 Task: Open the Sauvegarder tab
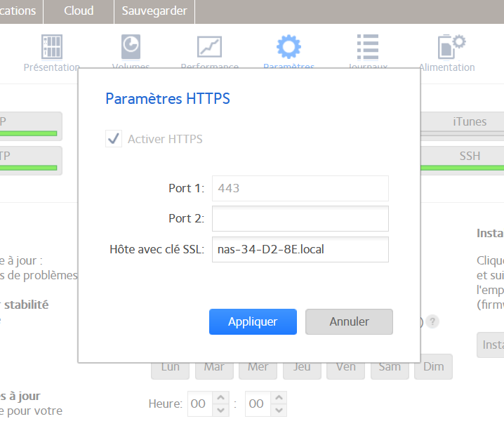pyautogui.click(x=154, y=11)
